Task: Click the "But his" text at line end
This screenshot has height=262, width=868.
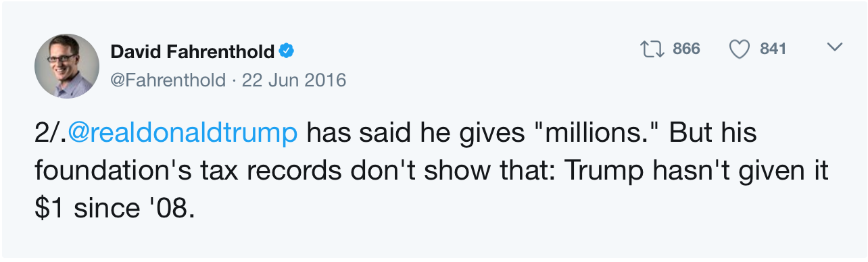Action: point(713,134)
